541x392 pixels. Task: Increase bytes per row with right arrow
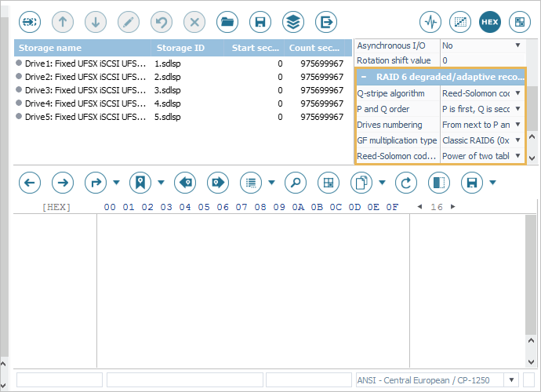pos(452,207)
